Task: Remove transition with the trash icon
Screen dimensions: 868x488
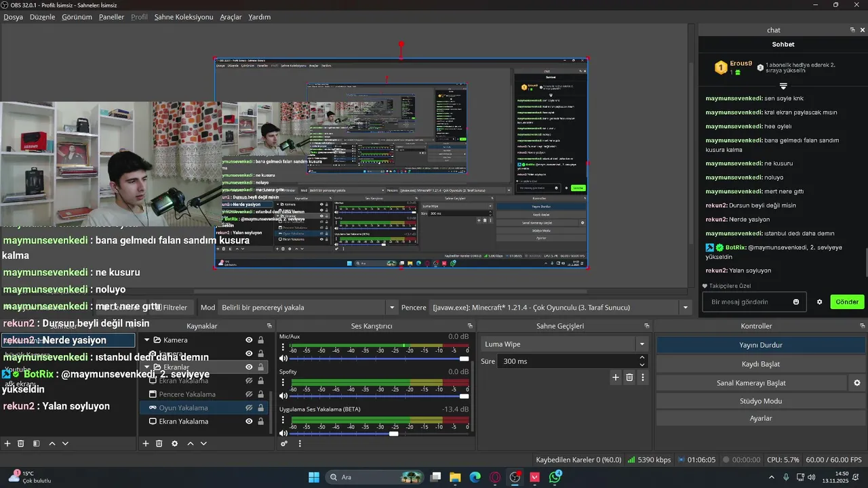Action: coord(629,378)
